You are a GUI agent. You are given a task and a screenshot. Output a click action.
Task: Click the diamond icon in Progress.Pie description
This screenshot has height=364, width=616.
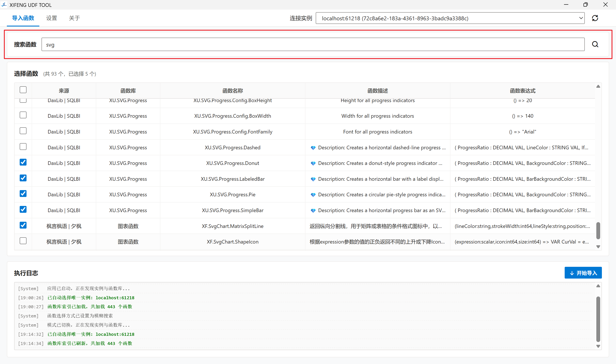(x=313, y=195)
